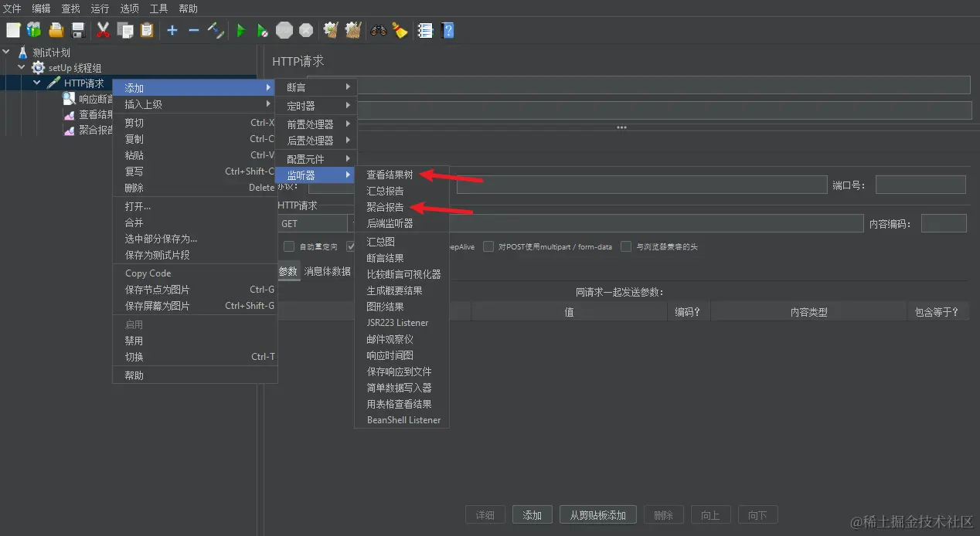Image resolution: width=980 pixels, height=536 pixels.
Task: Expand the 后置处理器 submenu
Action: tap(315, 141)
